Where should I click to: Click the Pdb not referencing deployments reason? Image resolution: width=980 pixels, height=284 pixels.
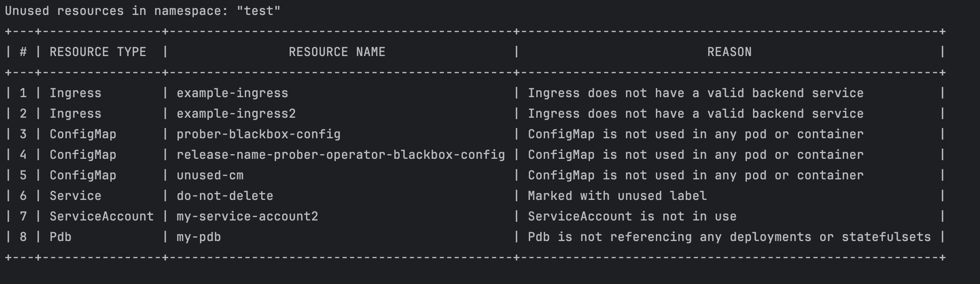(x=729, y=237)
